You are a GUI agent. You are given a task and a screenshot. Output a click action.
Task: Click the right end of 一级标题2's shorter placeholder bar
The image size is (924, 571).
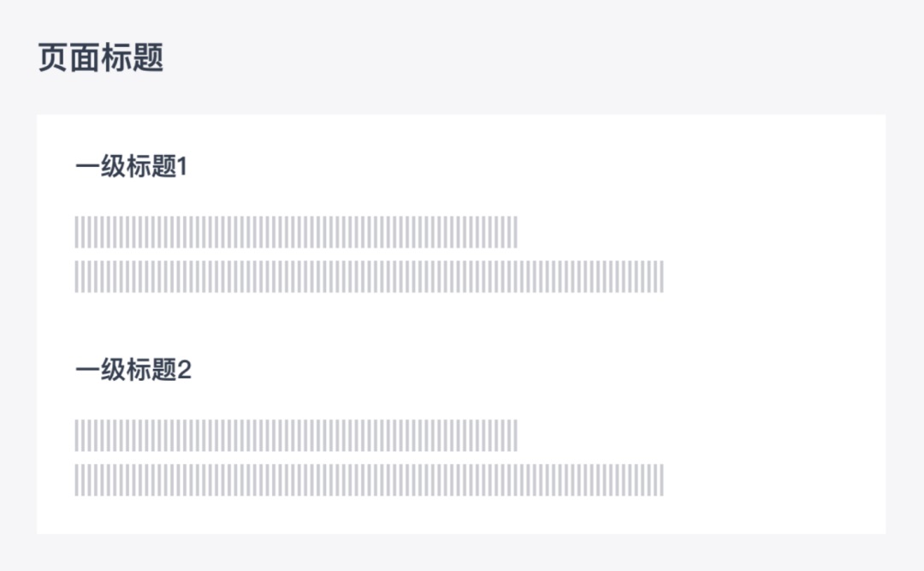click(x=512, y=436)
